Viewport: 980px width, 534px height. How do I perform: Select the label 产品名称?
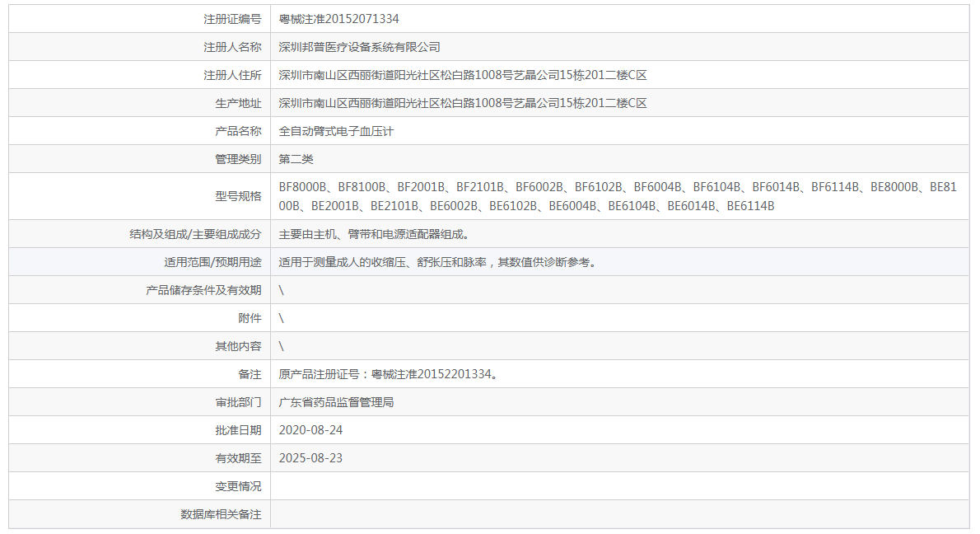click(x=238, y=131)
